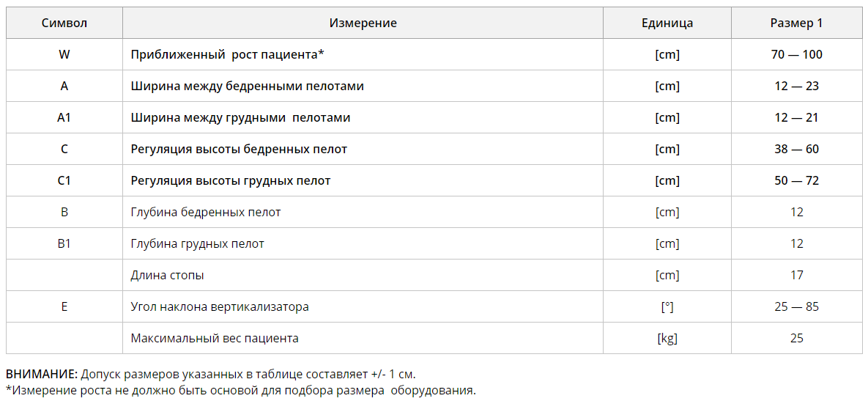This screenshot has width=868, height=401.
Task: Click the "Единица" column header
Action: (667, 23)
